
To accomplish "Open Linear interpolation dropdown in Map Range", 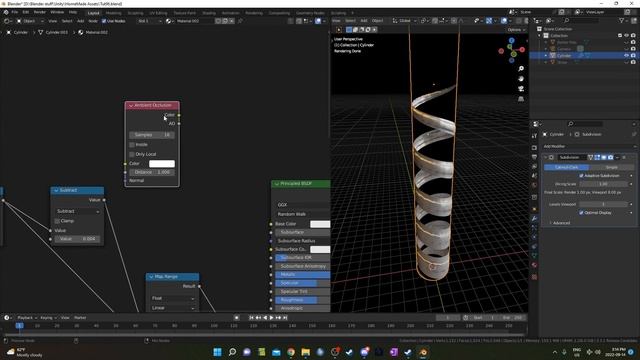I will (173, 308).
